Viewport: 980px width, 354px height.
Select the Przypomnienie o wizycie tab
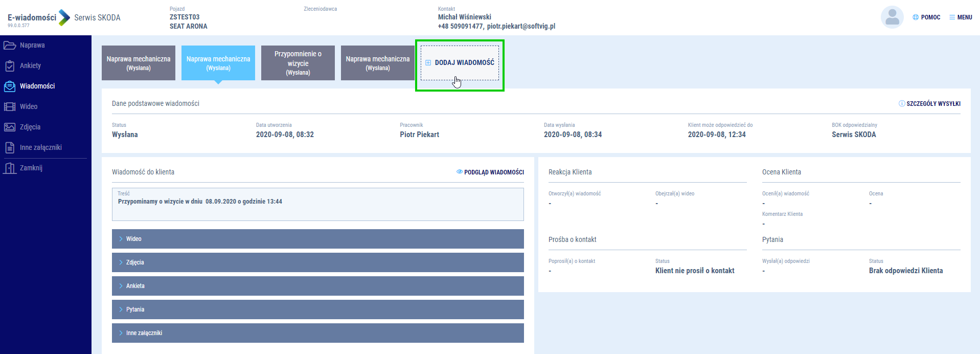(x=298, y=63)
